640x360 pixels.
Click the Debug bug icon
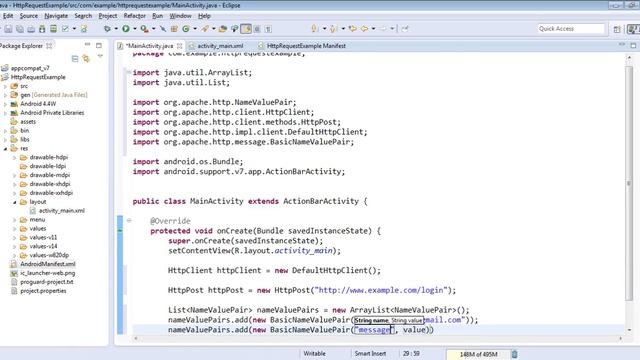click(x=107, y=29)
